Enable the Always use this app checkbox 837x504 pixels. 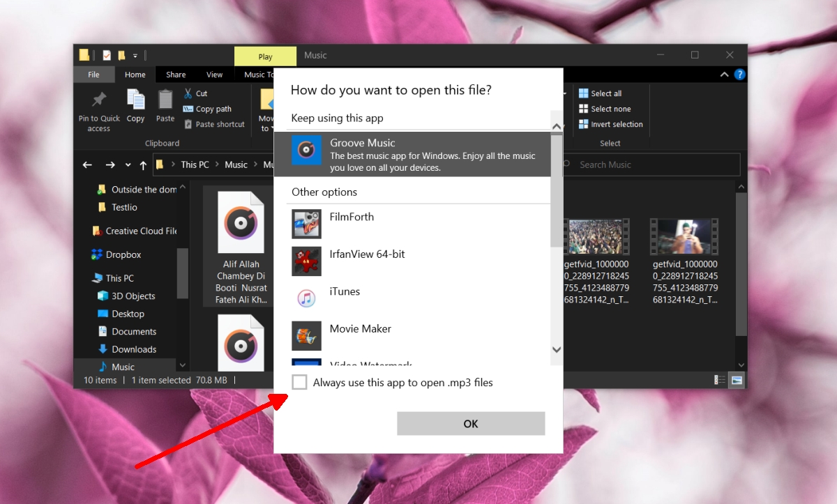tap(299, 382)
